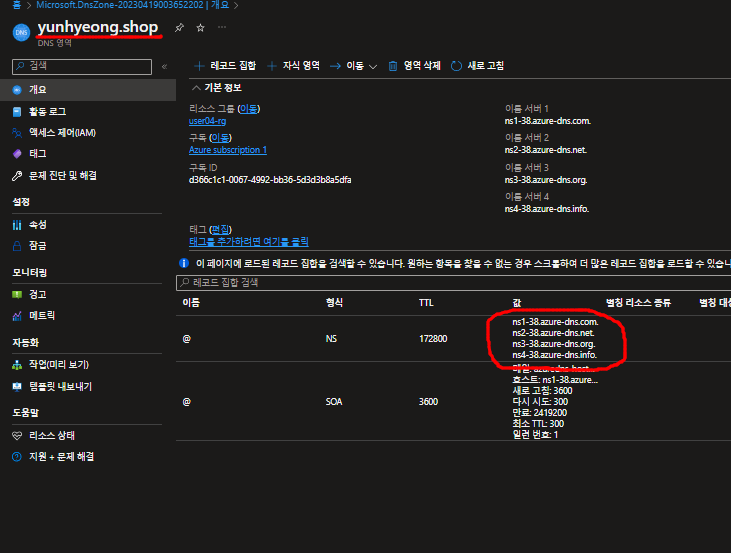Screen dimensions: 731x553
Task: Click the 작업 automation tasks icon
Action: [17, 365]
